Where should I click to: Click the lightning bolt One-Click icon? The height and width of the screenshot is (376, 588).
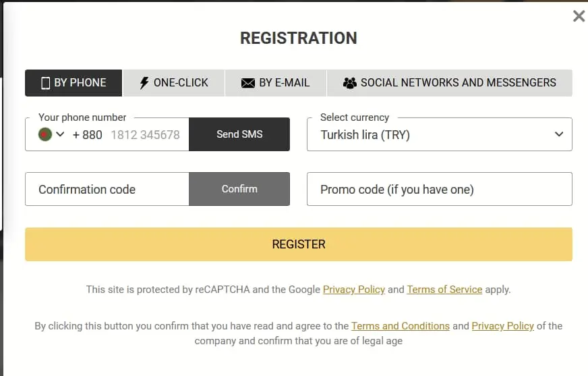pyautogui.click(x=144, y=83)
